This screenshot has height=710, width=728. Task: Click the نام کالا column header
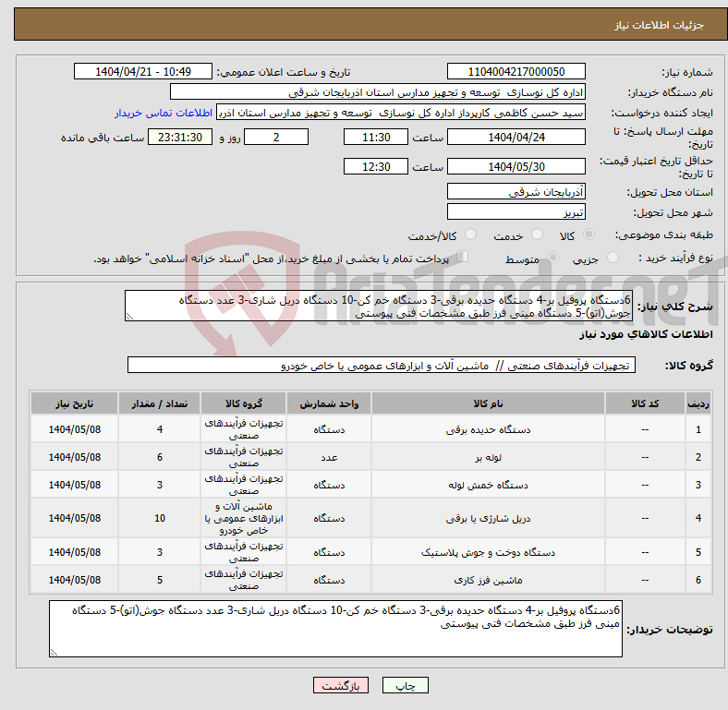(x=488, y=403)
